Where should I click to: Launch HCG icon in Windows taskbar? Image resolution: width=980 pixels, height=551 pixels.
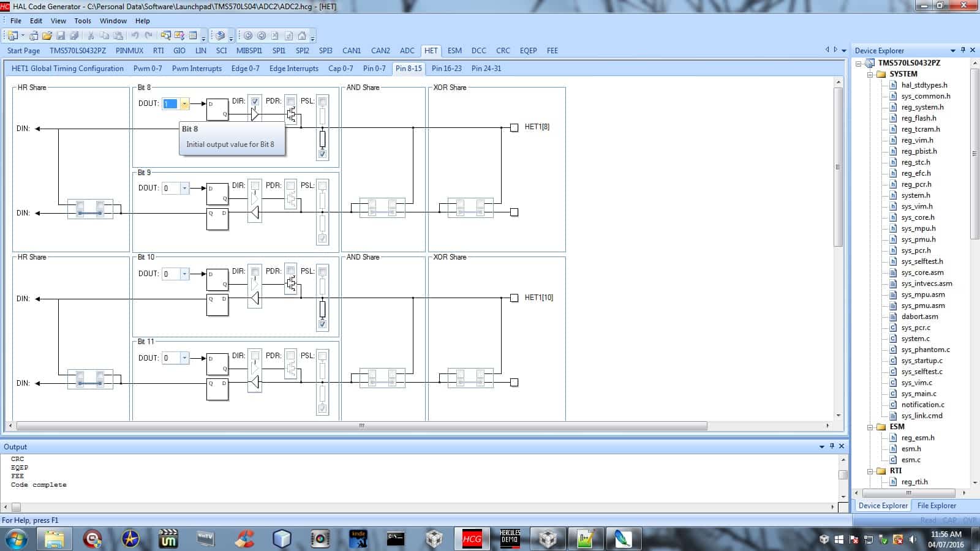tap(472, 539)
